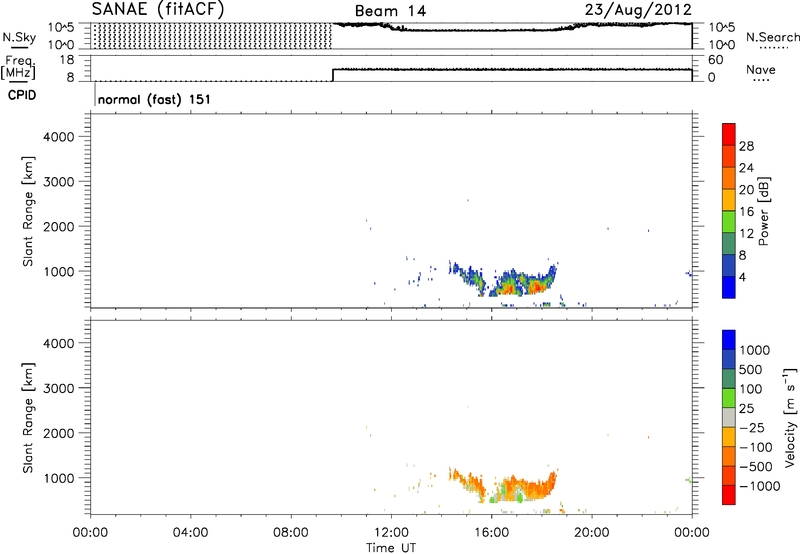
Task: Click the 3000 tick label on the velocity panel
Action: (59, 388)
